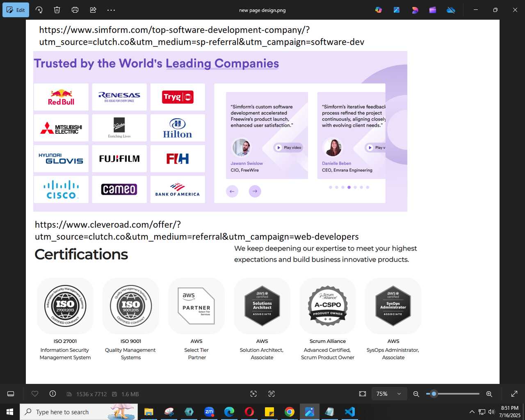Open the 75% zoom level dropdown
This screenshot has height=420, width=525.
389,394
